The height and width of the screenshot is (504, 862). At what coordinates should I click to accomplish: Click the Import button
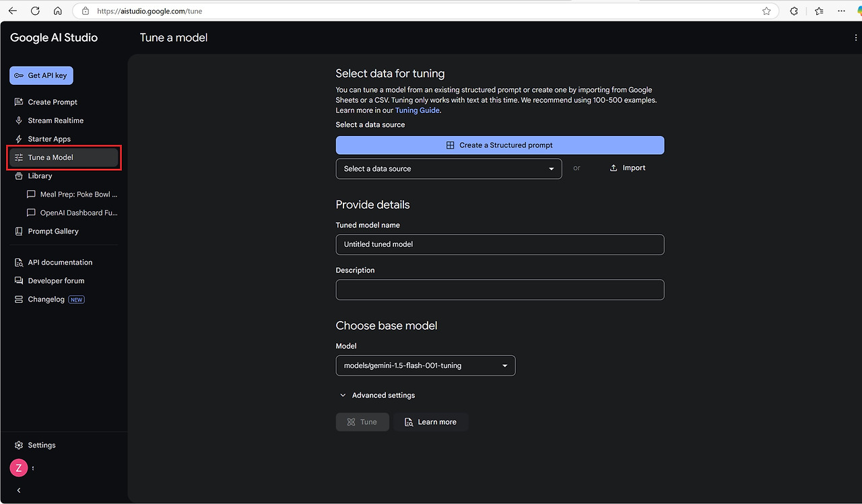point(627,168)
